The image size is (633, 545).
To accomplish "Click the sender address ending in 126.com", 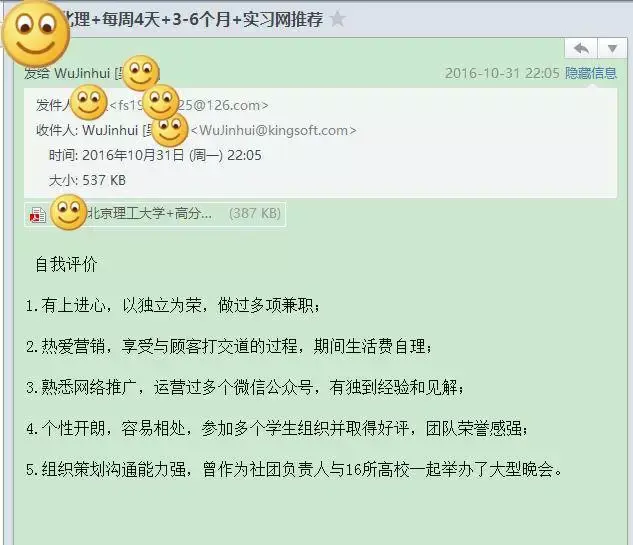I will [x=189, y=105].
